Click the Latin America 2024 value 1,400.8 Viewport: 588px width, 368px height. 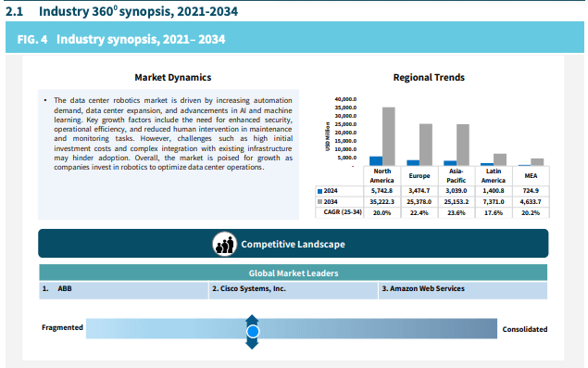pyautogui.click(x=494, y=191)
